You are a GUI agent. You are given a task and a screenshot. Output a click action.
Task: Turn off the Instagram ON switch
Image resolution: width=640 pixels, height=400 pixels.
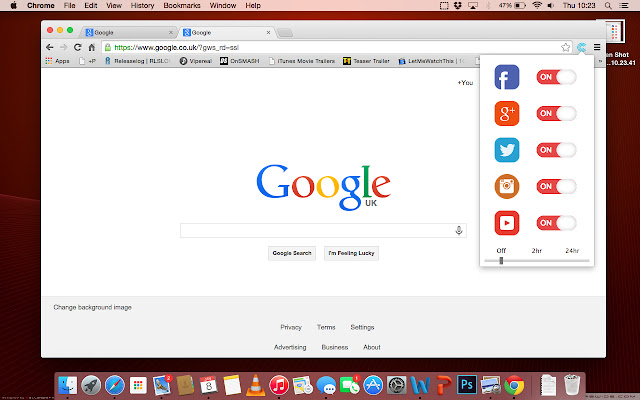point(556,186)
